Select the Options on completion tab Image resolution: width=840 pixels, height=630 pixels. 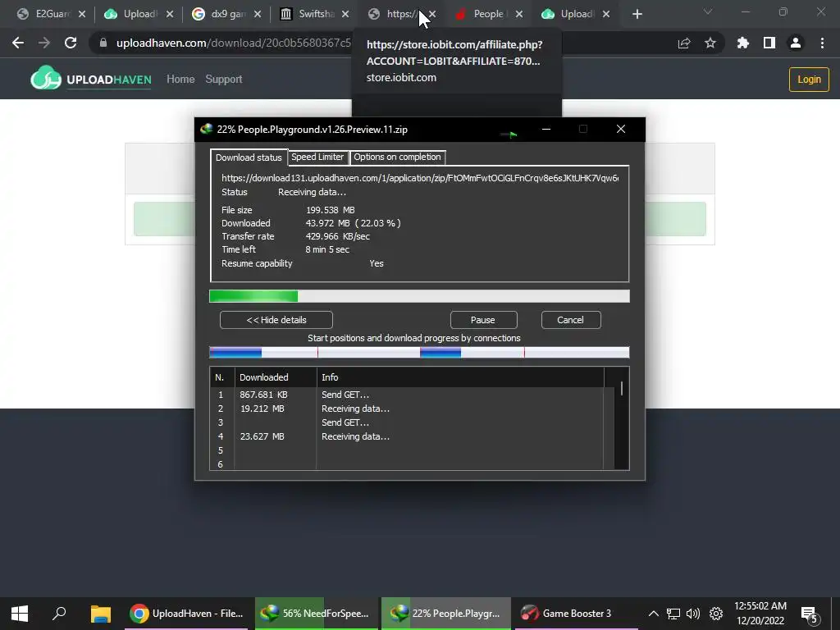coord(398,157)
